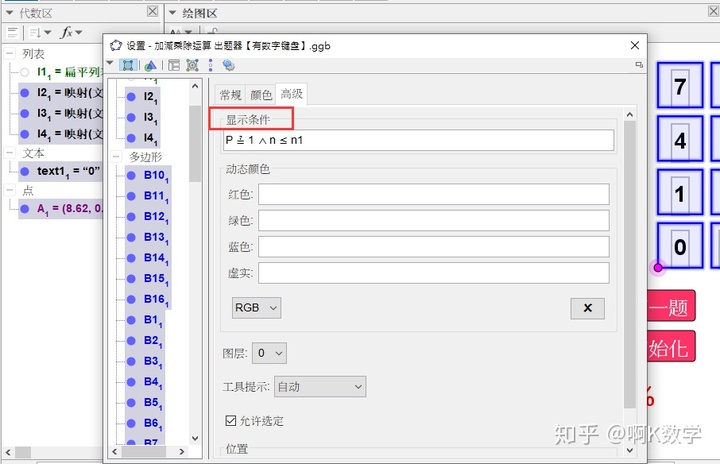Open the 绘图区 panel triangle menu
720x464 pixels.
[173, 13]
